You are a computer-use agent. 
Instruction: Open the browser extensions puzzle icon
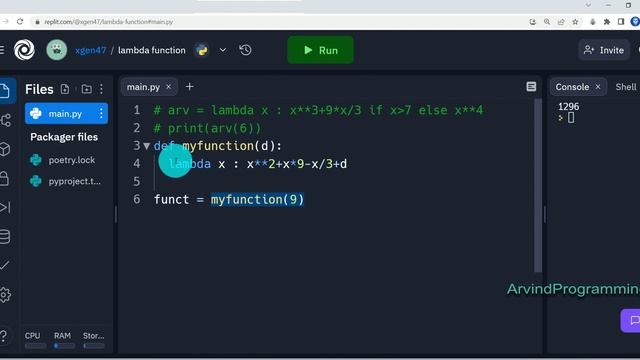[607, 22]
